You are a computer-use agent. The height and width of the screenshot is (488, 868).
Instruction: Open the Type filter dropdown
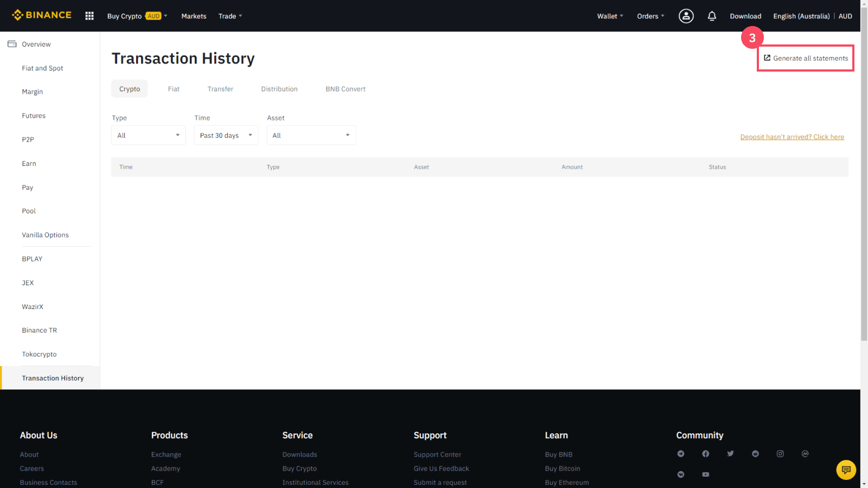(149, 135)
